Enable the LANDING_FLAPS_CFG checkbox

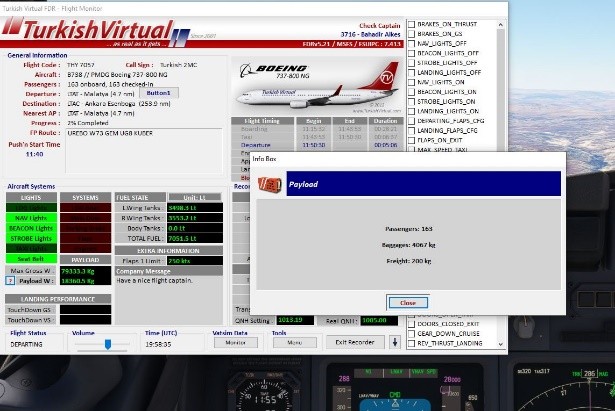point(411,131)
